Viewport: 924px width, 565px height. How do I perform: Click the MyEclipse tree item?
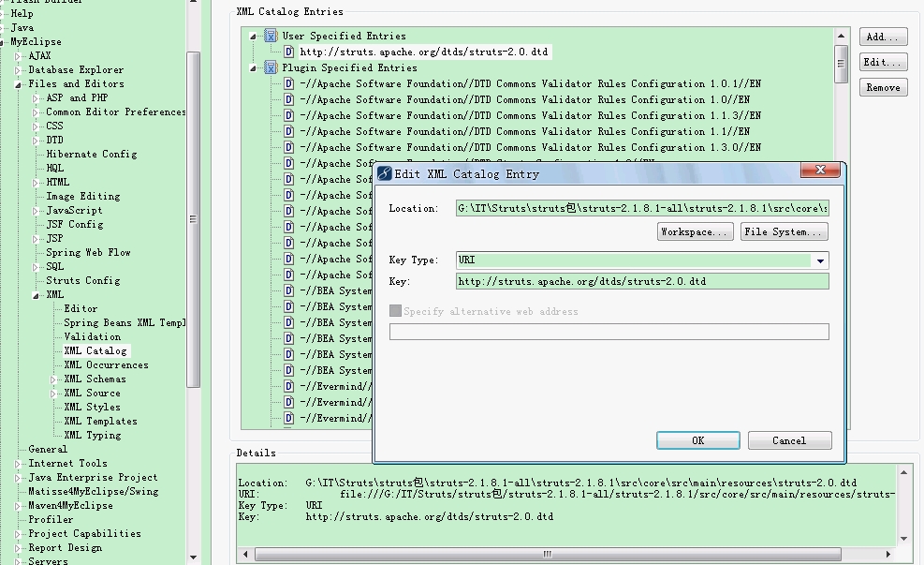(x=36, y=42)
